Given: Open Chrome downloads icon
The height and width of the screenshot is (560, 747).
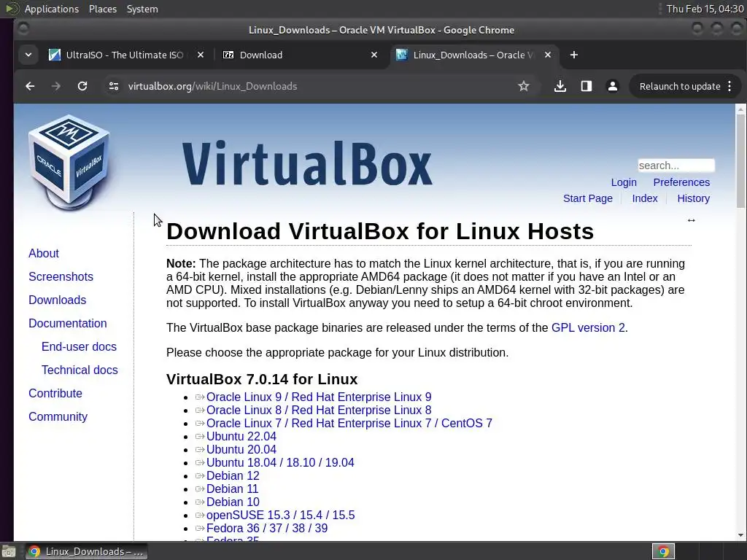Looking at the screenshot, I should (560, 86).
